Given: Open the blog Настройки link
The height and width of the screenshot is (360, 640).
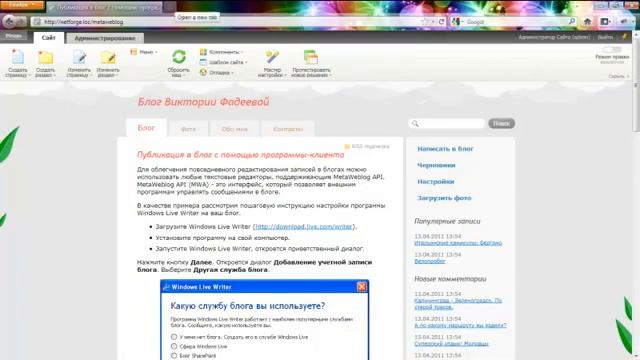Looking at the screenshot, I should click(x=436, y=182).
